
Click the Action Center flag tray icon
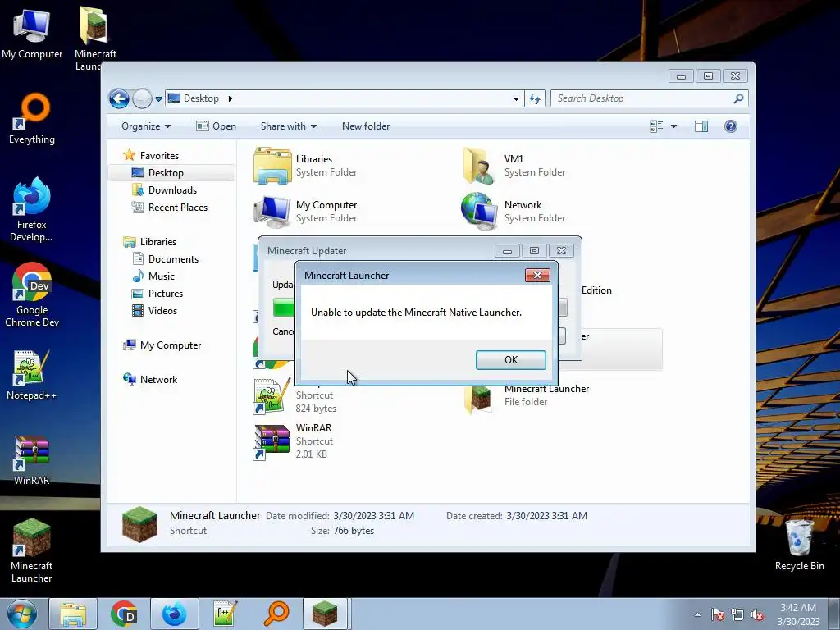click(717, 614)
